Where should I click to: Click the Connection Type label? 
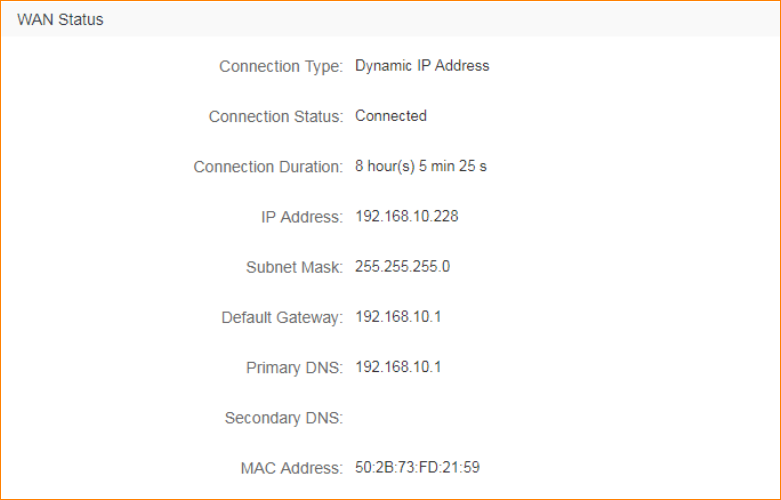[x=281, y=67]
